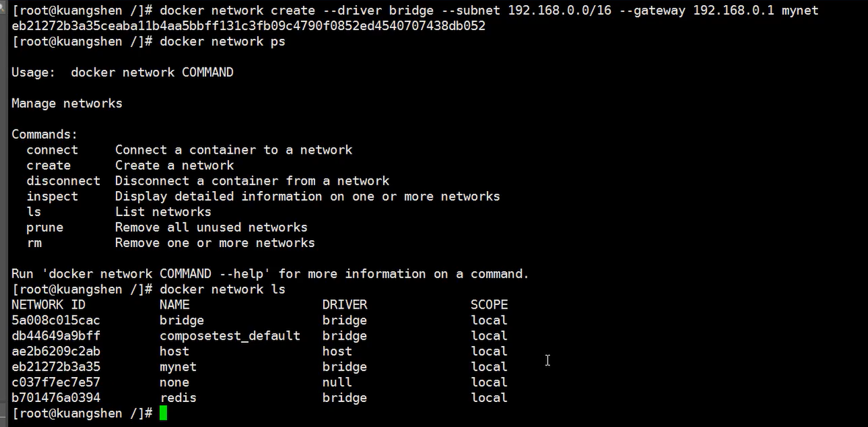Click the long network hash output line
Image resolution: width=868 pixels, height=427 pixels.
point(248,26)
